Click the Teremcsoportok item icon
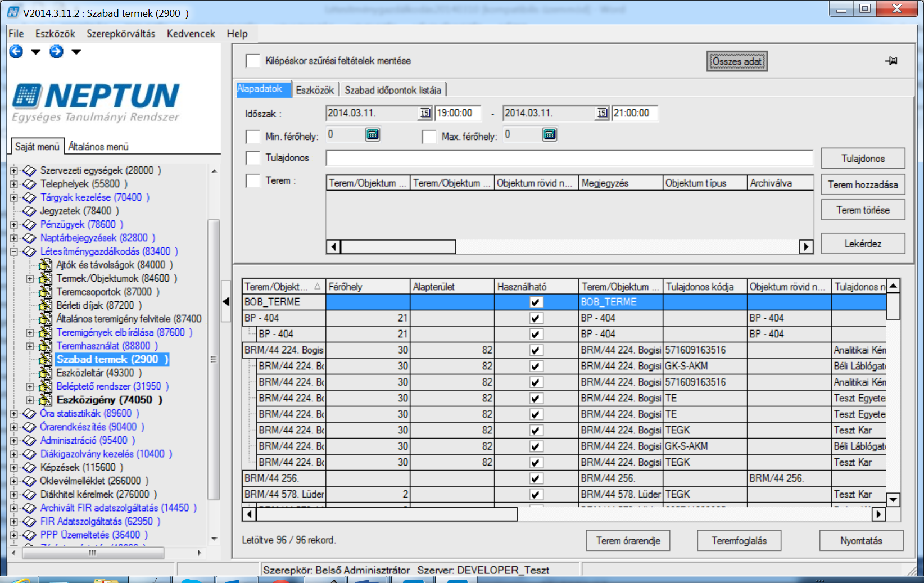 46,292
